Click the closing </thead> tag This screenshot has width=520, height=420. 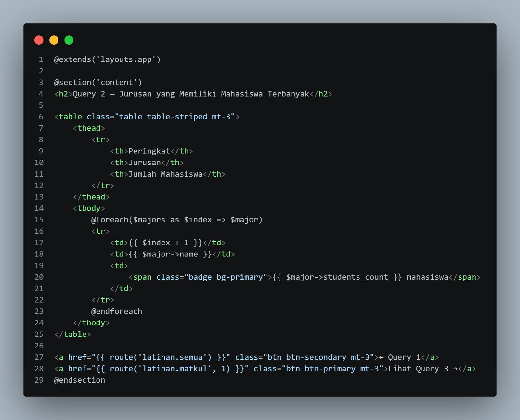91,197
